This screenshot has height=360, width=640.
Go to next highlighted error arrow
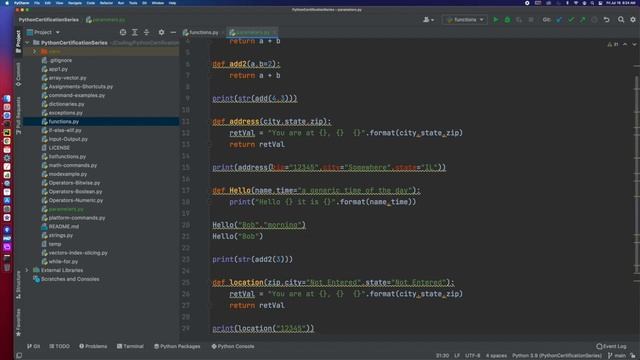(634, 44)
